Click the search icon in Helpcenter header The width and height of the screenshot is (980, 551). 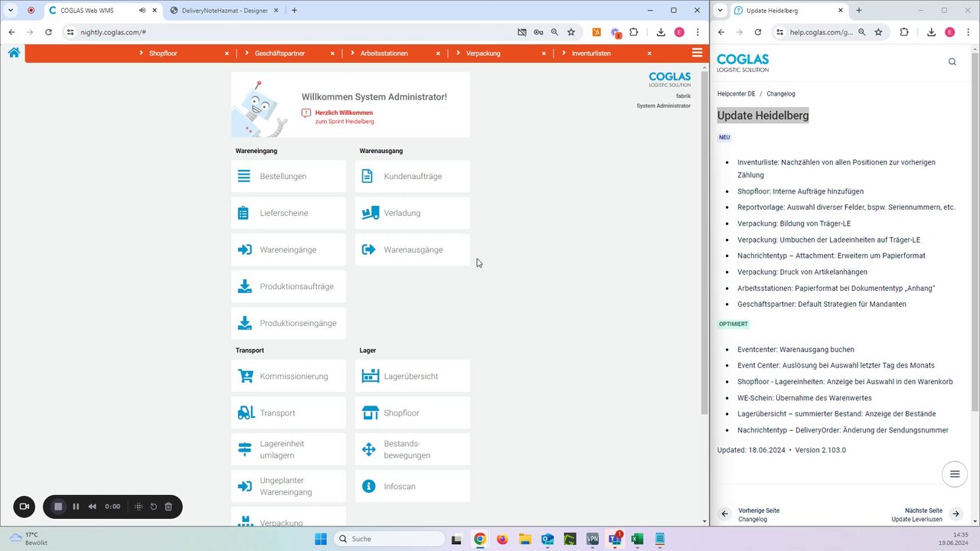[952, 62]
